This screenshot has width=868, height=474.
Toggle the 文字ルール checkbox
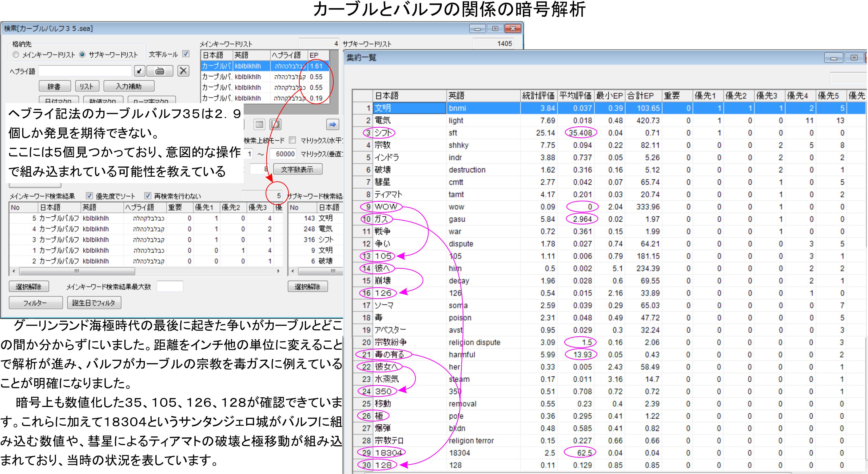186,54
